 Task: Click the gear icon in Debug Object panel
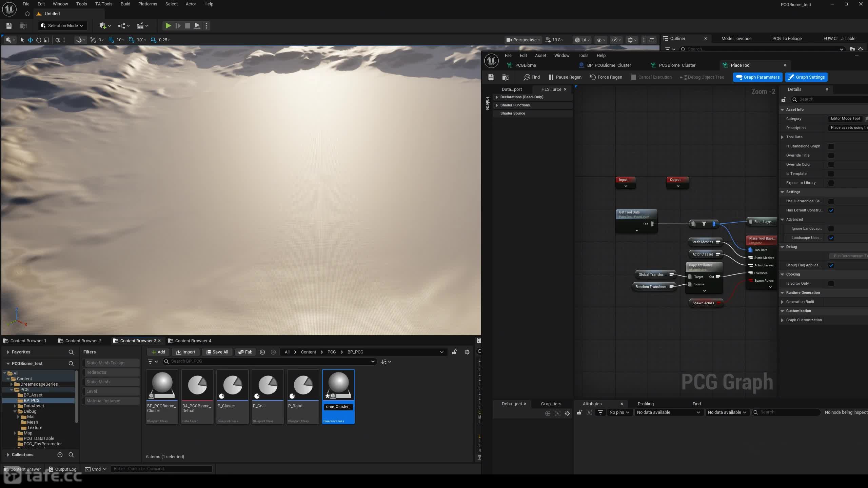(567, 413)
